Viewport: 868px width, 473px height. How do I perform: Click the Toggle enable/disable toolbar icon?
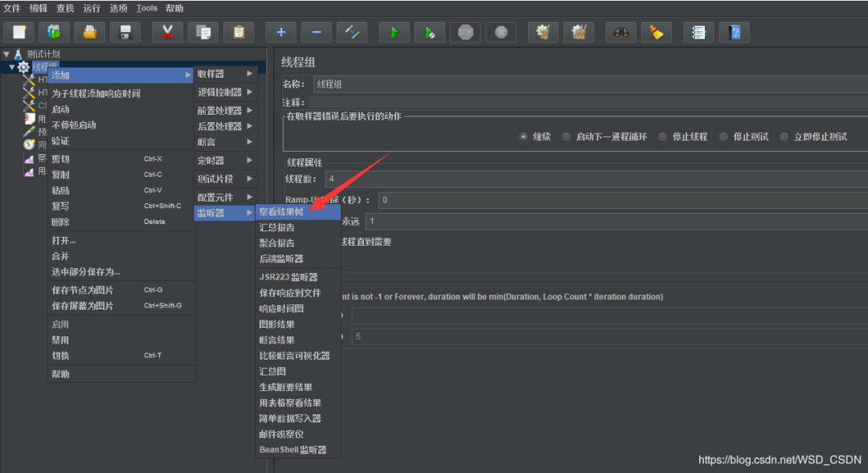point(352,33)
